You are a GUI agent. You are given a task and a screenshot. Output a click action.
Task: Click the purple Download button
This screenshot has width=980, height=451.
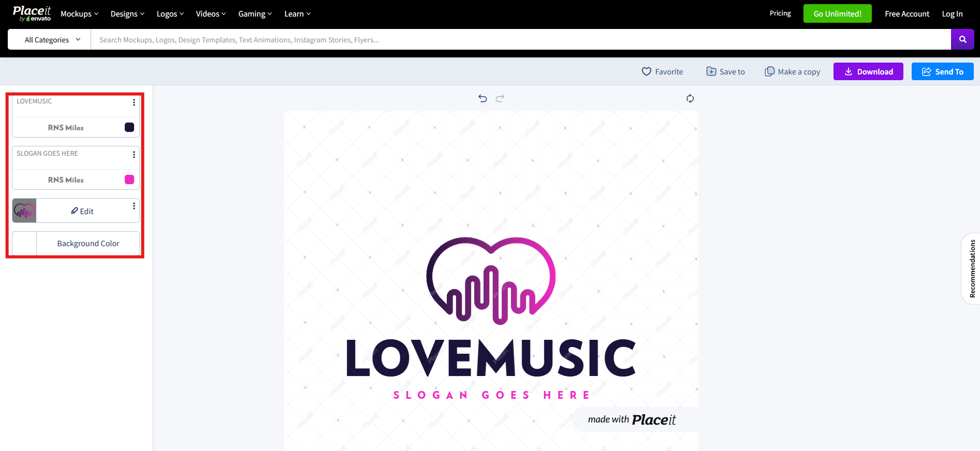pyautogui.click(x=868, y=71)
